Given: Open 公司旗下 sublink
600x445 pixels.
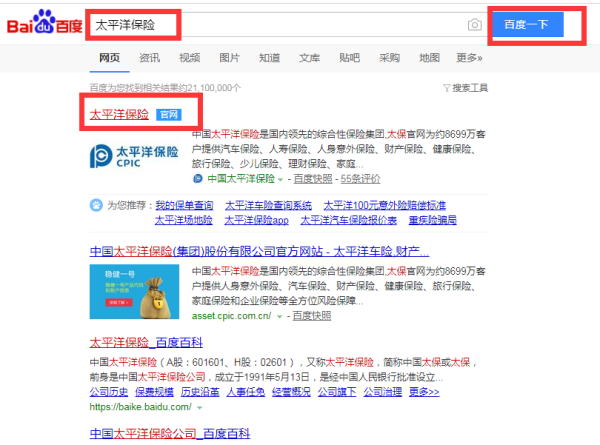Looking at the screenshot, I should pyautogui.click(x=337, y=392).
